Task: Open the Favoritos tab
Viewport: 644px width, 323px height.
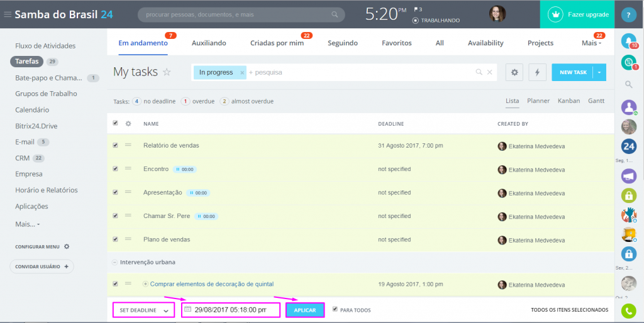Action: [396, 43]
